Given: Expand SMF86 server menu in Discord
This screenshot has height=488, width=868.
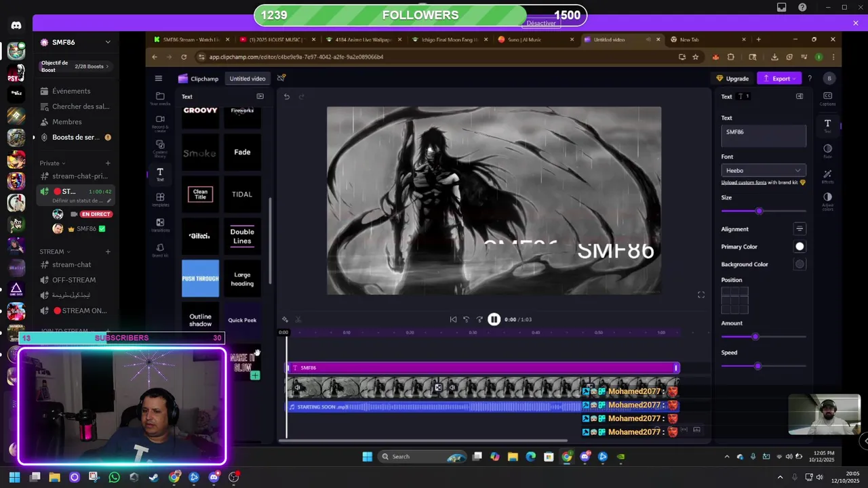Looking at the screenshot, I should [107, 42].
